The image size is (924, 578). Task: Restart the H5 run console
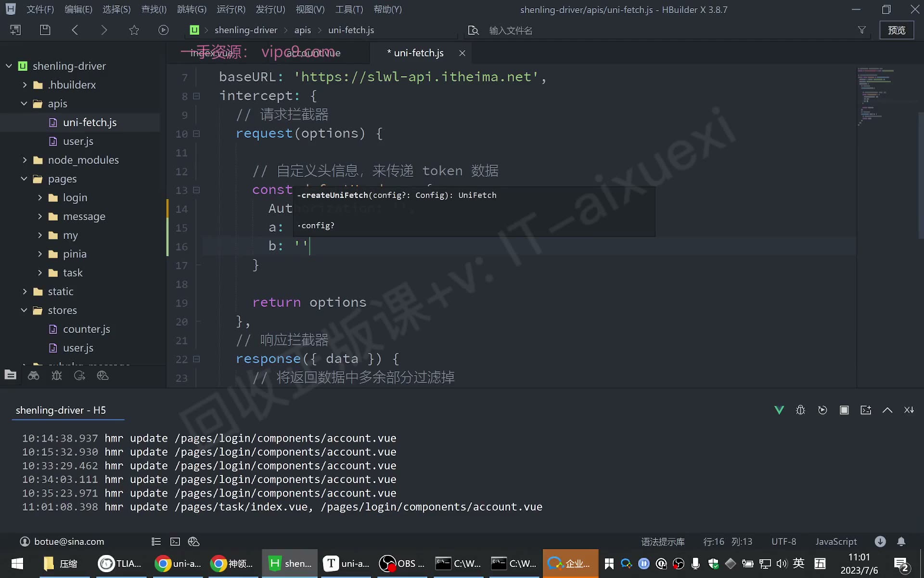[822, 410]
